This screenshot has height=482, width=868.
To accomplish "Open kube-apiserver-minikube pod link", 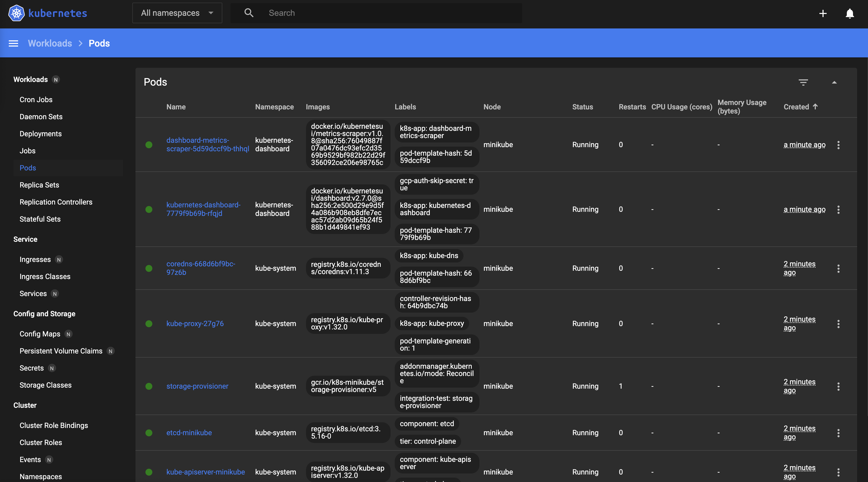I will tap(205, 472).
